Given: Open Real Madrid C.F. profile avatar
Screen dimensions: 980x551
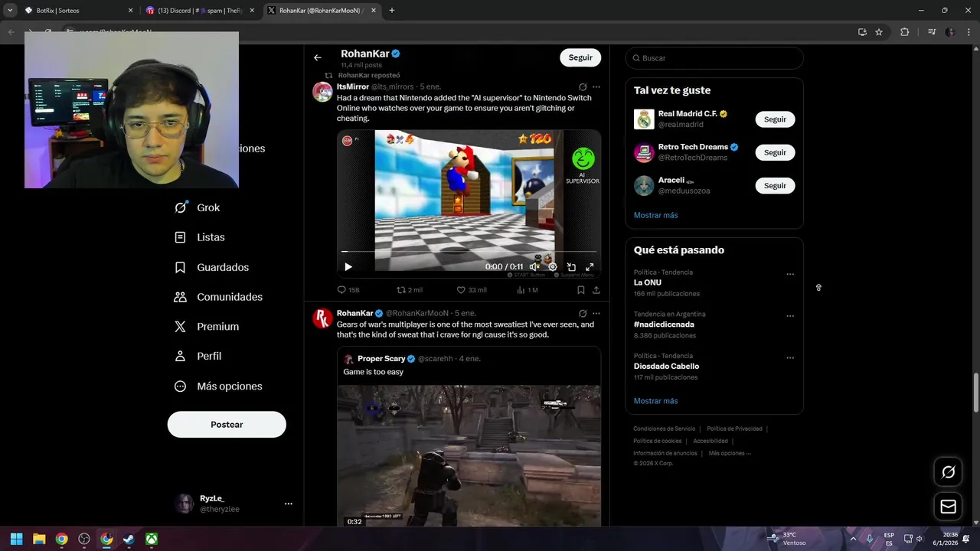Looking at the screenshot, I should pos(644,119).
